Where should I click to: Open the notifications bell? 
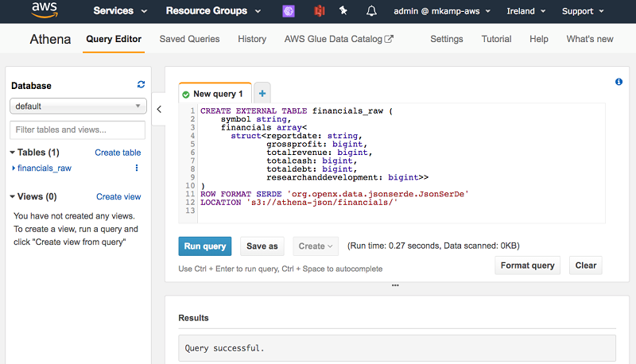click(x=371, y=11)
